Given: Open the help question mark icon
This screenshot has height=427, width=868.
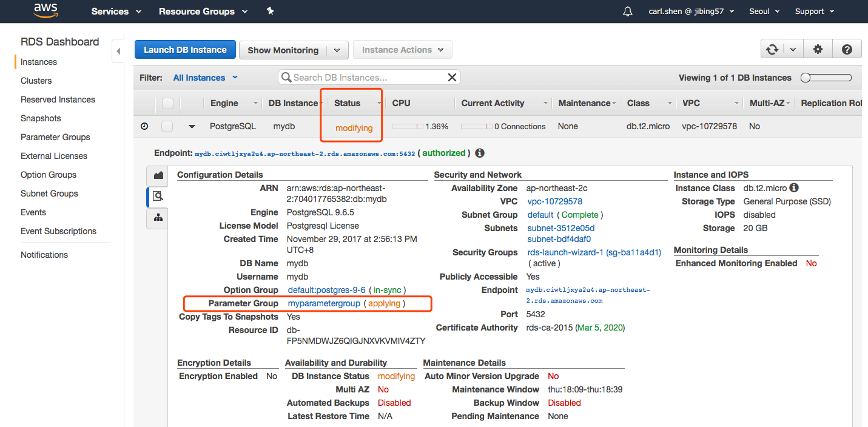Looking at the screenshot, I should [x=847, y=50].
